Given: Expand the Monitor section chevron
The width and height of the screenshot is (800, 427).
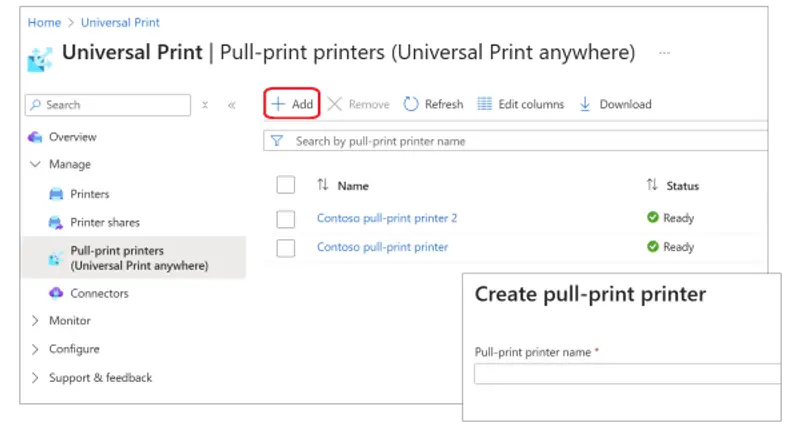Looking at the screenshot, I should click(x=35, y=321).
